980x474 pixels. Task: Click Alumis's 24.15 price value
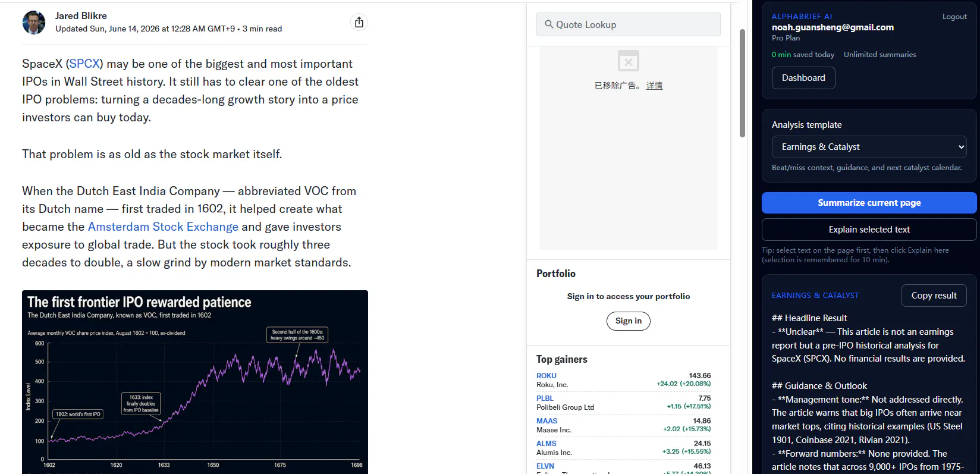[702, 444]
